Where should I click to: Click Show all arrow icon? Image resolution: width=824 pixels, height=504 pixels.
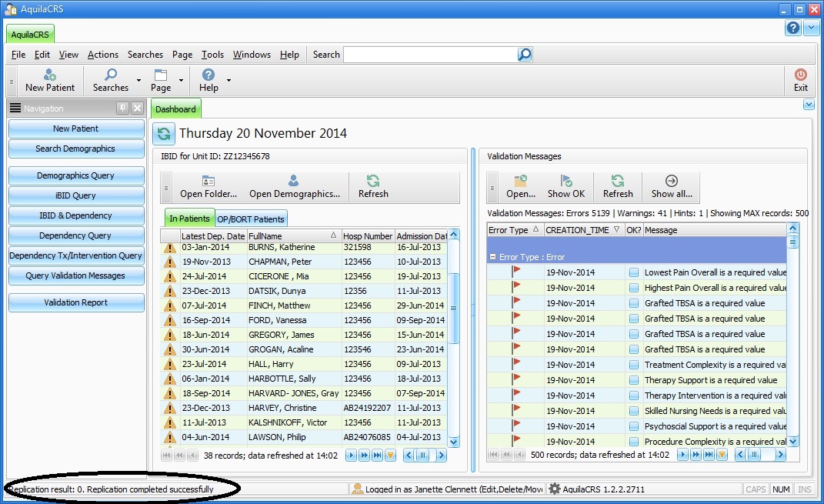coord(671,182)
